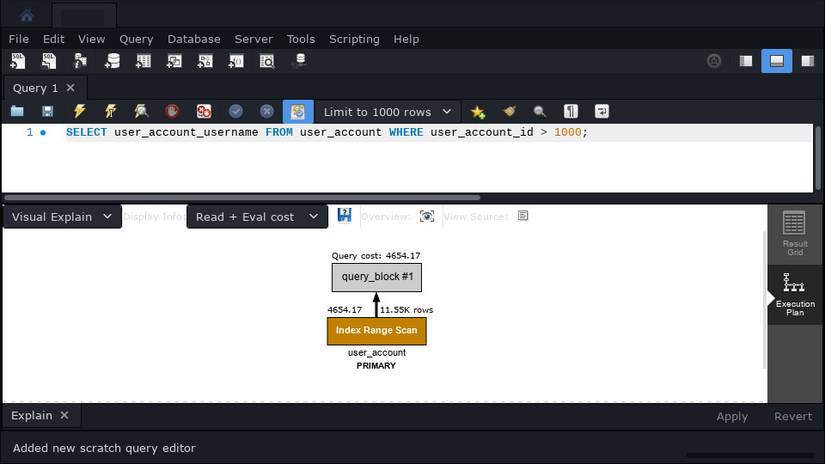Open a script file in this editor
This screenshot has height=464, width=825.
coord(17,112)
